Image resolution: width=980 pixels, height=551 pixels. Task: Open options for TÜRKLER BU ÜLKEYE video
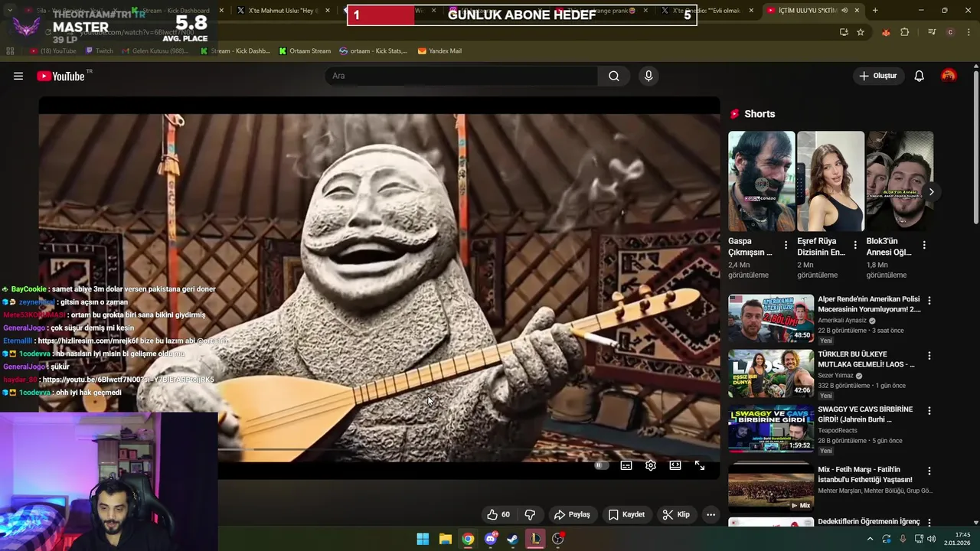tap(929, 356)
